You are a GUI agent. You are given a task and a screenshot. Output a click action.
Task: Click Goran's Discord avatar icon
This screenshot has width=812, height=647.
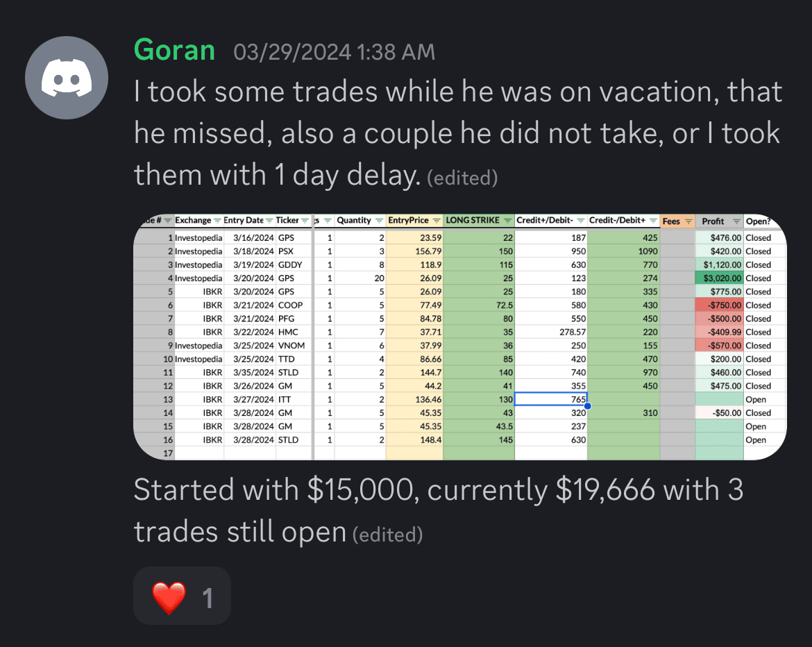pyautogui.click(x=67, y=78)
